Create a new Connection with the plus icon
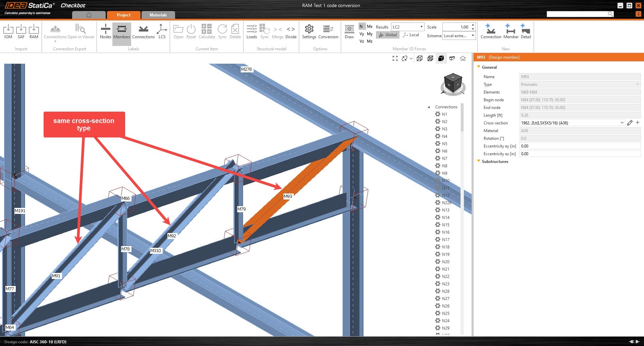Viewport: 644px width, 346px height. [x=491, y=31]
